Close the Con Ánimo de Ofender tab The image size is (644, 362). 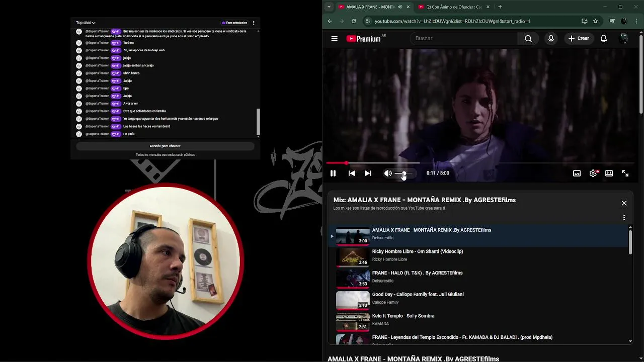488,7
